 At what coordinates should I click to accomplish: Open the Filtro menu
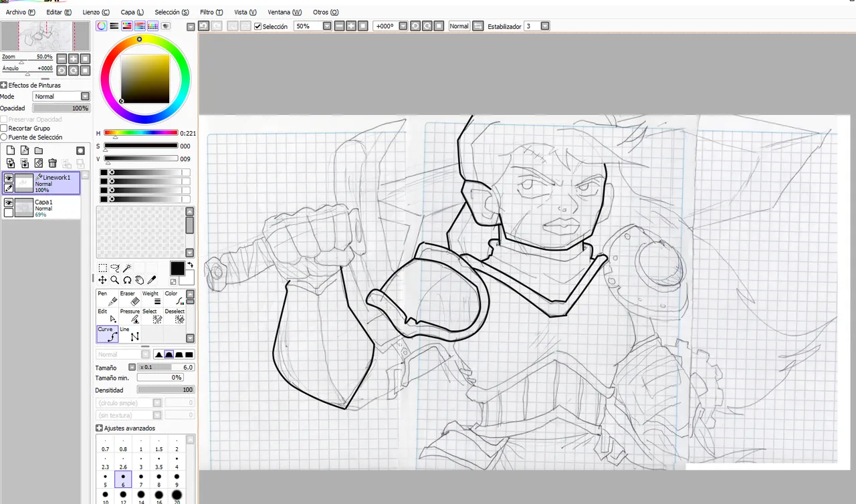pyautogui.click(x=211, y=12)
